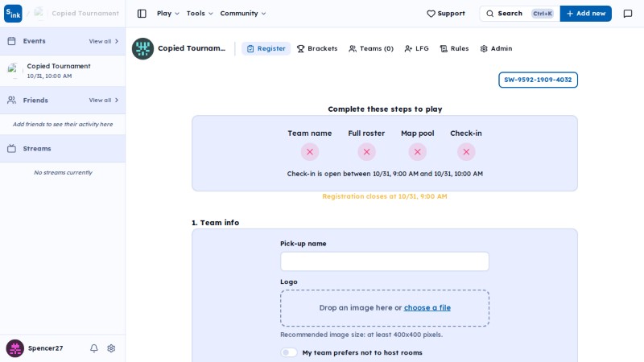Click the Support heart icon
The image size is (644, 362).
[431, 14]
